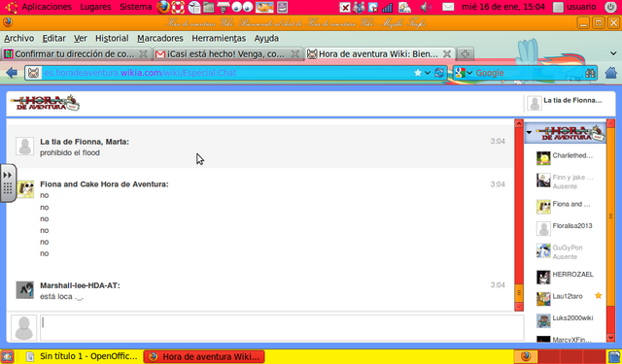Screen dimensions: 622x364
Task: Click the GuGyPon user avatar
Action: click(x=543, y=250)
